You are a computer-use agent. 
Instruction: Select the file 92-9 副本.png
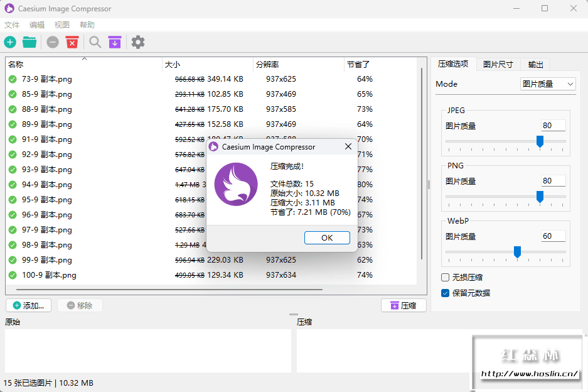pyautogui.click(x=47, y=155)
